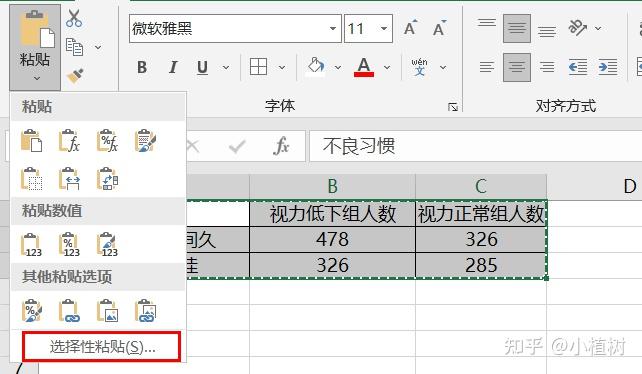The height and width of the screenshot is (374, 642).
Task: Expand the Paste button dropdown arrow
Action: tap(36, 78)
